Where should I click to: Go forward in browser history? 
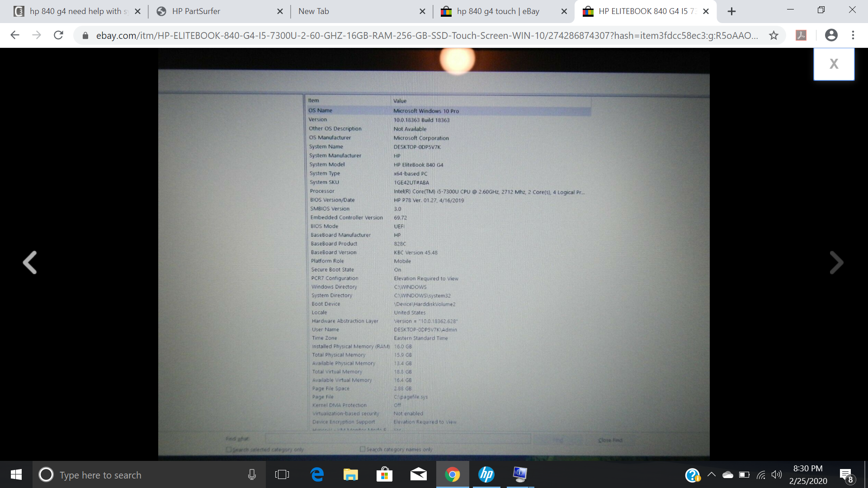click(37, 35)
